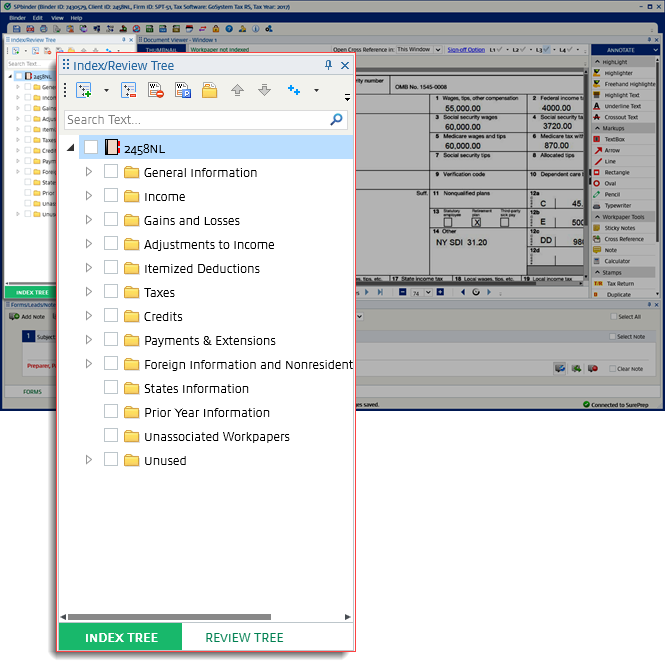Image resolution: width=665 pixels, height=667 pixels.
Task: Click the search magnifier icon
Action: 337,119
